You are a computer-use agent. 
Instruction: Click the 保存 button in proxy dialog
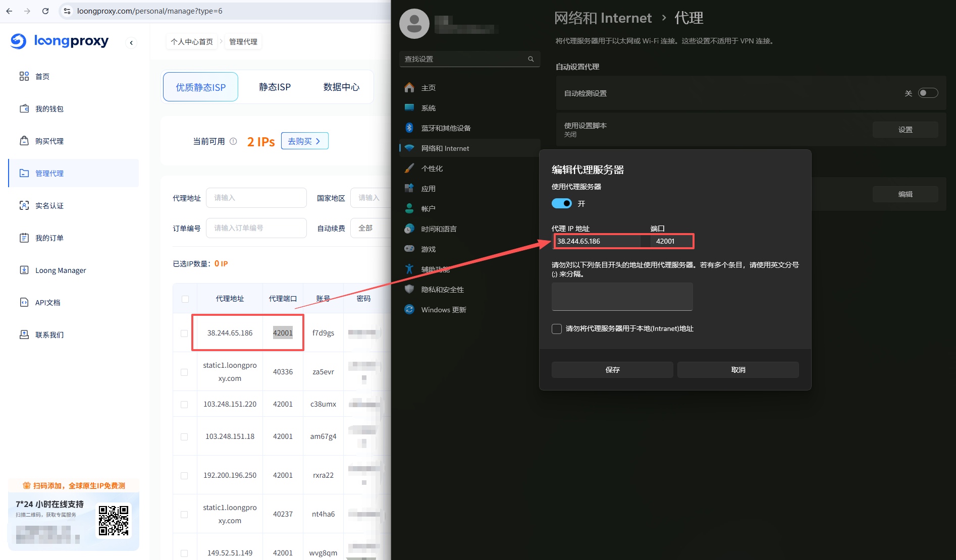click(612, 370)
